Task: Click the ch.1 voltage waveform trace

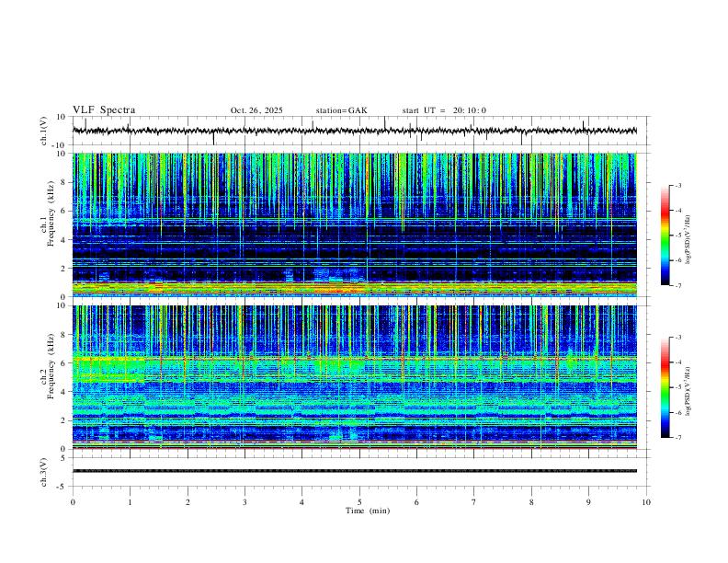Action: [x=354, y=131]
